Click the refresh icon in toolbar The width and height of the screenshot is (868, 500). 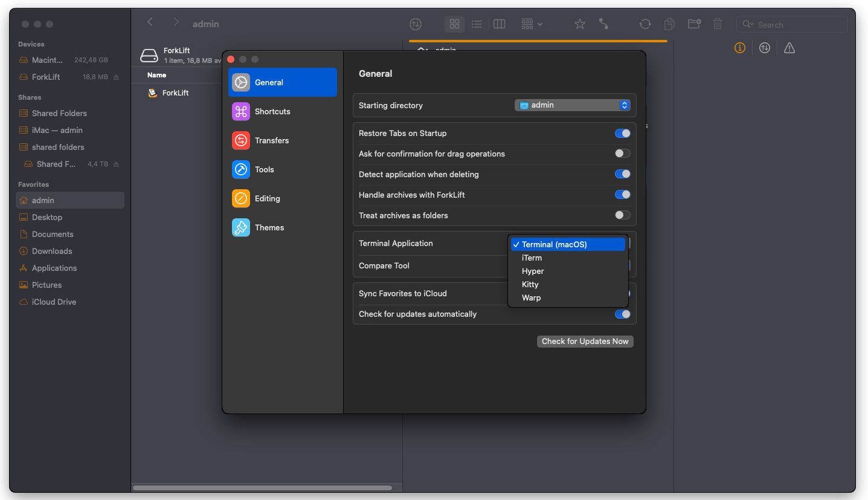[645, 24]
